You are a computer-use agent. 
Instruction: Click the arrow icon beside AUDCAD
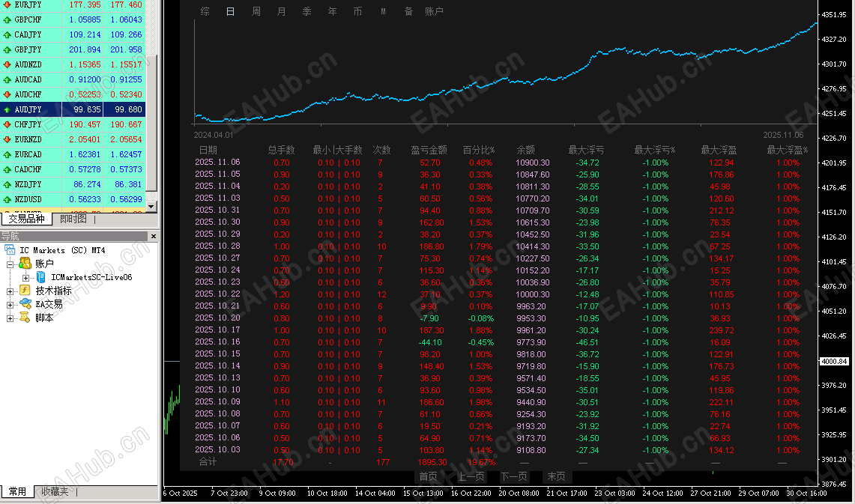(x=7, y=79)
